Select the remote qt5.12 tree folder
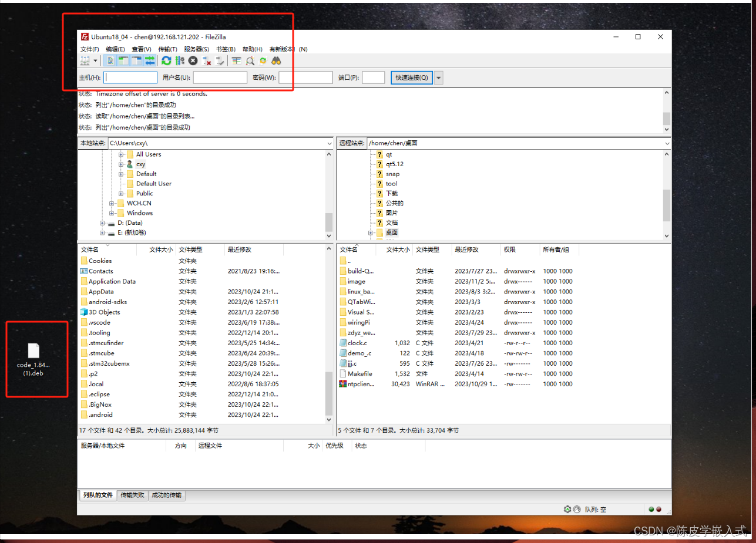Screen dimensions: 756x543 click(395, 164)
